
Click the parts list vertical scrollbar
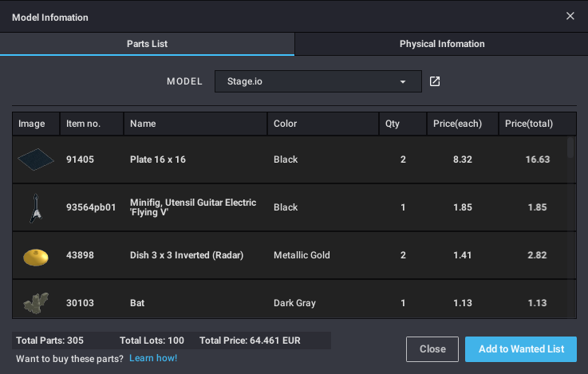point(570,148)
